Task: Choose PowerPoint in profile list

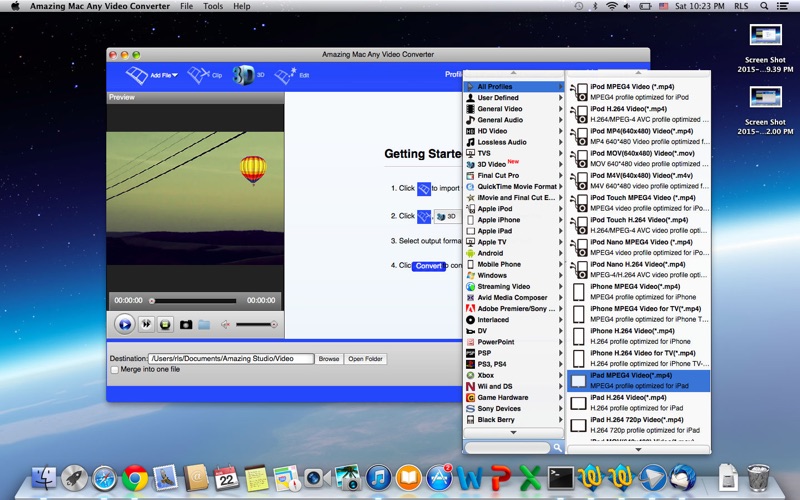Action: (514, 342)
